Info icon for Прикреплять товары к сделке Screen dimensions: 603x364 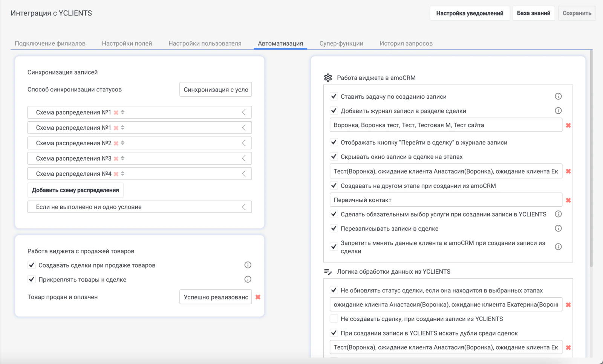248,279
